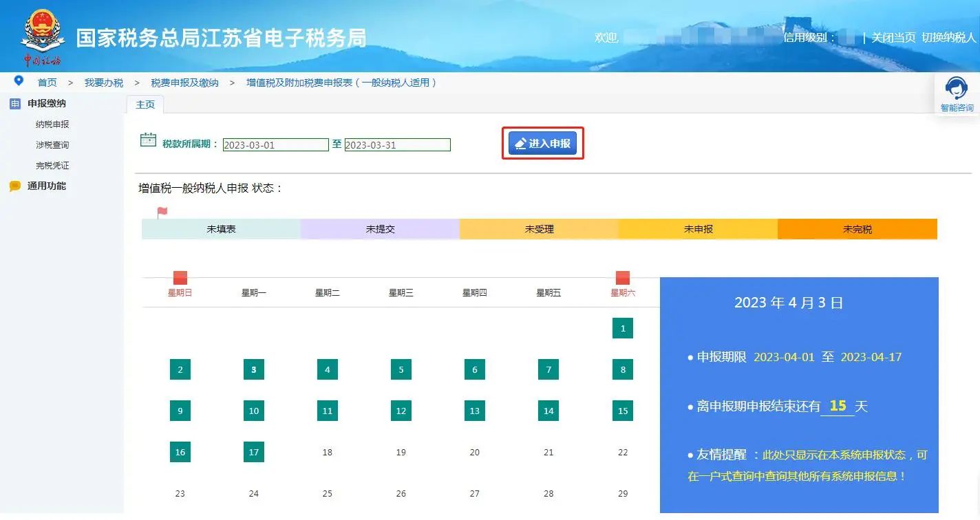Click calendar day 18

(x=328, y=452)
